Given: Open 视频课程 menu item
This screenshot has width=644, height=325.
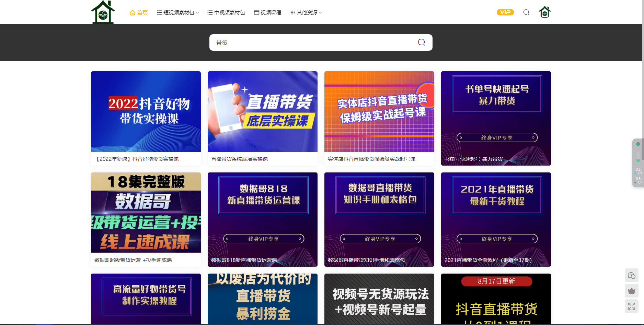Looking at the screenshot, I should pos(267,13).
